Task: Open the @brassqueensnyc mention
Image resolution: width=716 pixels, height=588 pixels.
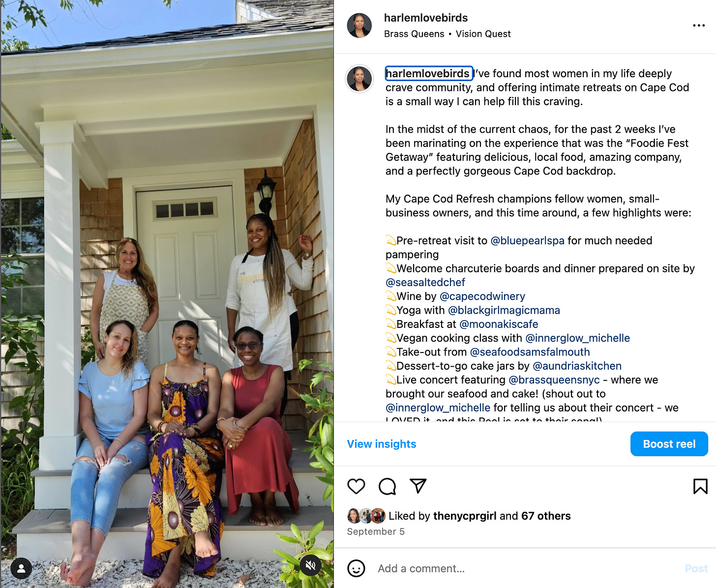Action: point(554,380)
